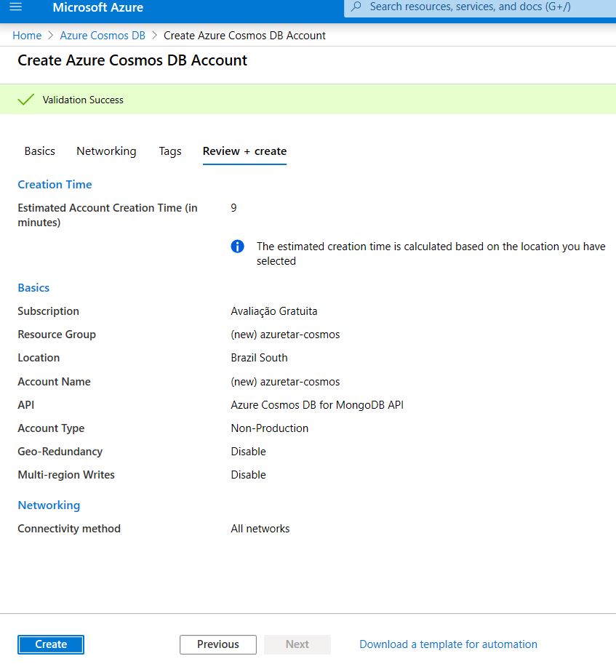Open the Azure Cosmos DB breadcrumb link
This screenshot has height=672, width=616.
click(x=103, y=36)
